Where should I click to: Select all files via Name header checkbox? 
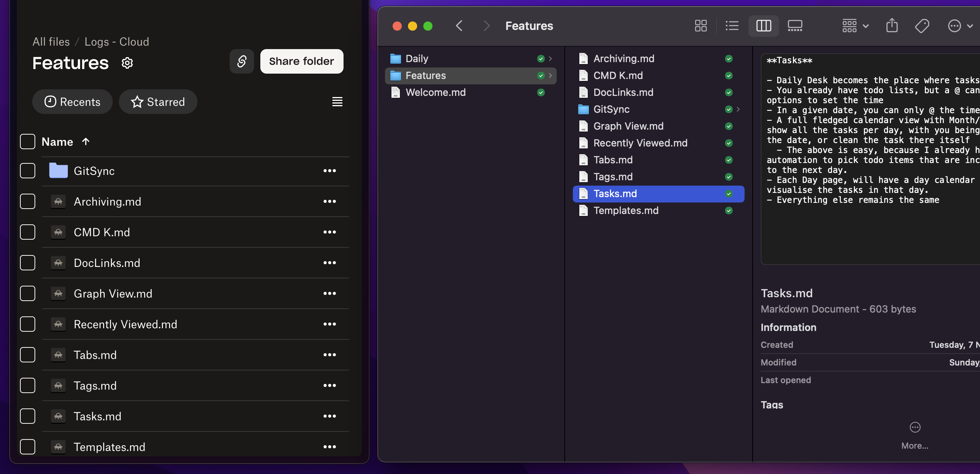(x=27, y=142)
